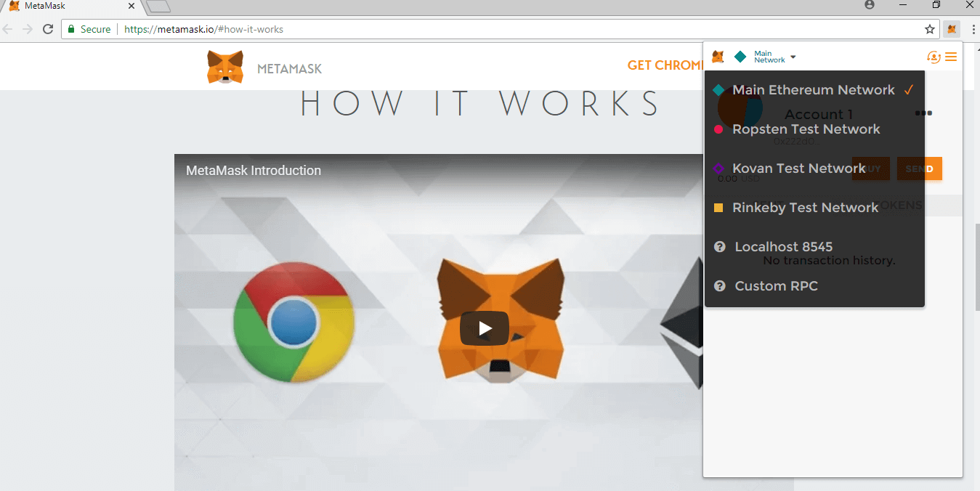Follow the GET CHROME link in the site header

click(664, 65)
